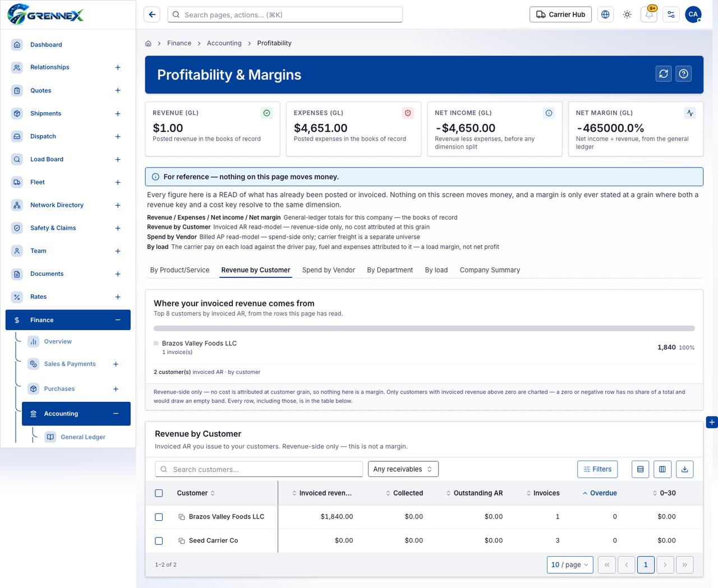Image resolution: width=718 pixels, height=588 pixels.
Task: Click the Revenue (GL) status check icon
Action: [267, 113]
